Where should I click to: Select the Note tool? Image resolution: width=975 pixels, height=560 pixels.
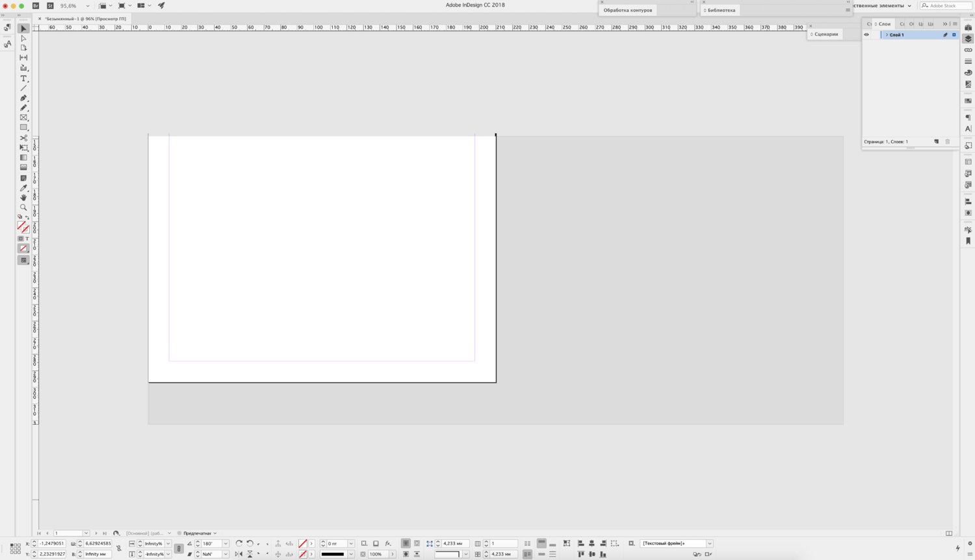tap(23, 177)
